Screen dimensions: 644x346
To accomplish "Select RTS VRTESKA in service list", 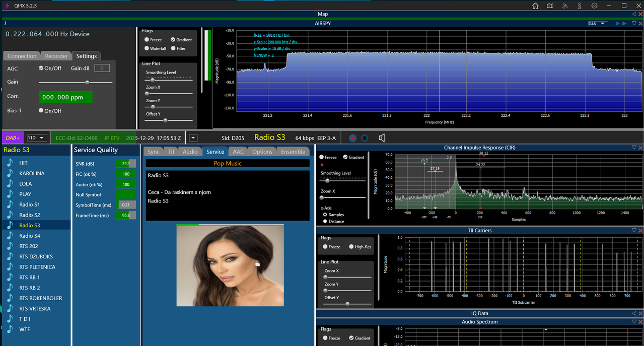I will pos(36,309).
